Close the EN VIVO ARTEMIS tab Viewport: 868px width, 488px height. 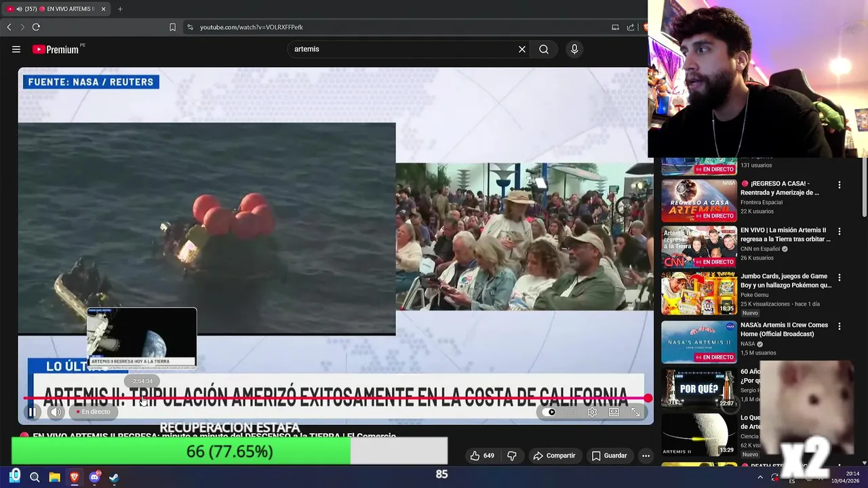(x=103, y=9)
